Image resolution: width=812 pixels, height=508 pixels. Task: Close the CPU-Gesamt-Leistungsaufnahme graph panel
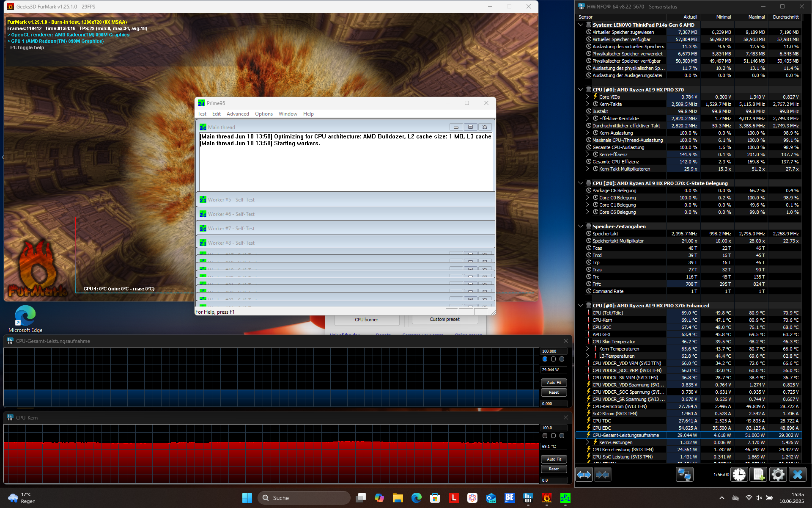click(566, 341)
